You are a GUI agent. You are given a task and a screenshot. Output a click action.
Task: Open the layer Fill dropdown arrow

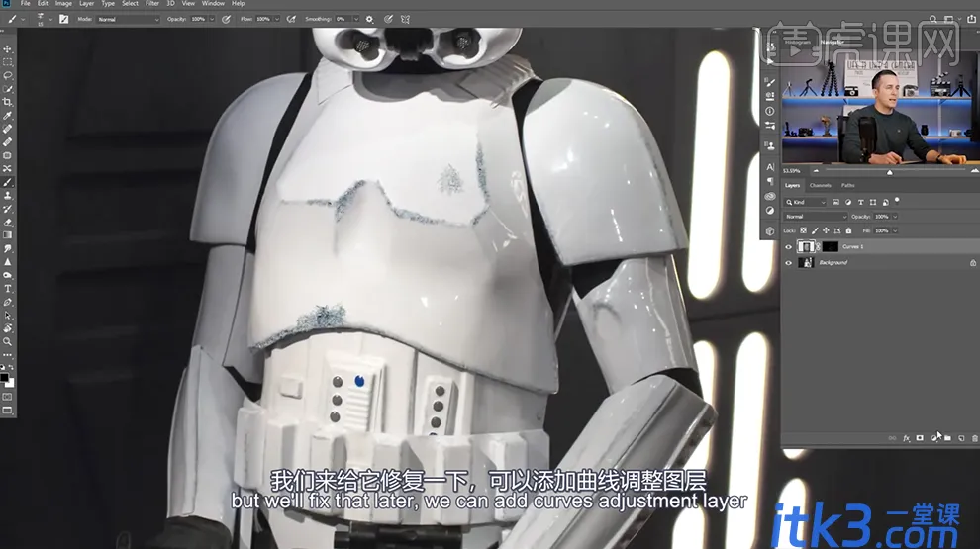(895, 231)
